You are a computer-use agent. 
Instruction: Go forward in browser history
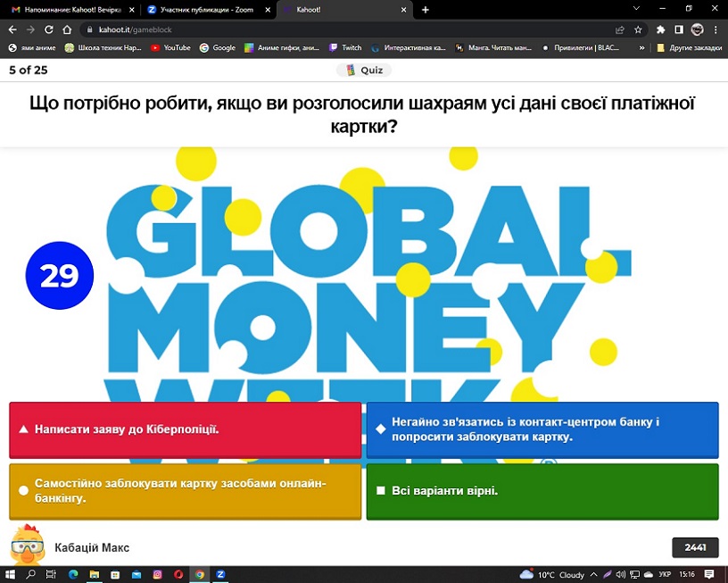point(30,29)
